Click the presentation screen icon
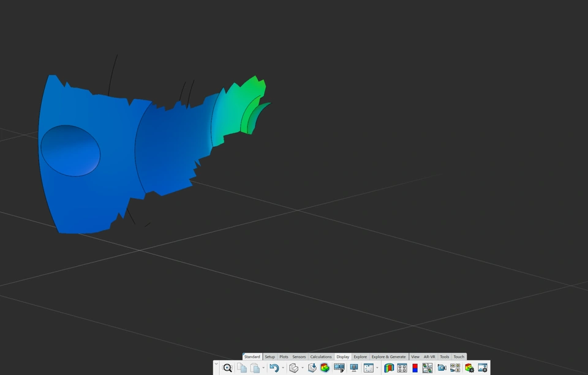Screen dimensions: 588x375 [353, 368]
